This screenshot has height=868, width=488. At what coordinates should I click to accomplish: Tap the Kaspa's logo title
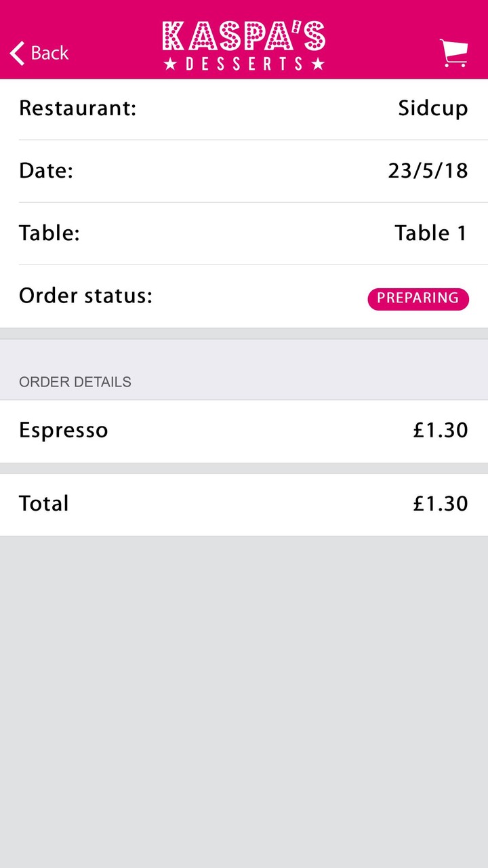(x=244, y=37)
